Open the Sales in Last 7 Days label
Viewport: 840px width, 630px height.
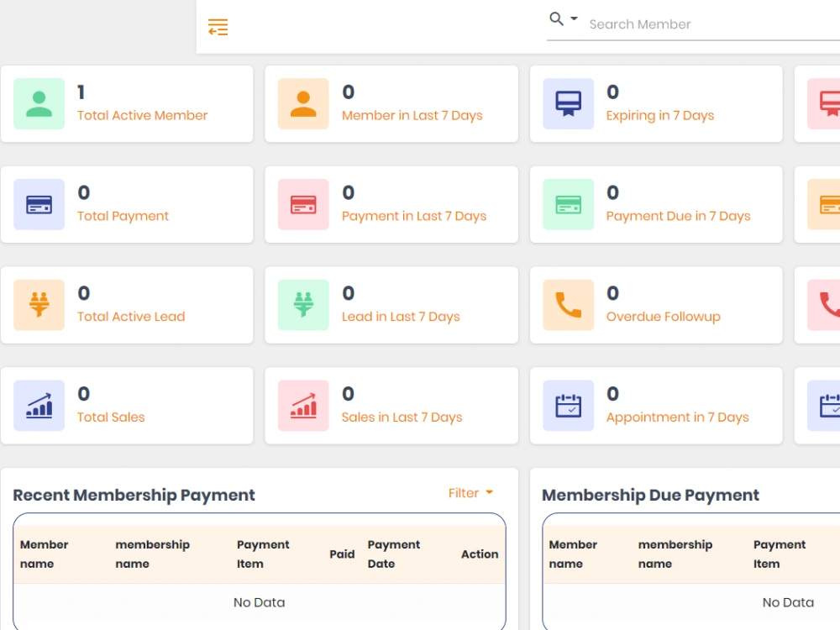tap(402, 417)
